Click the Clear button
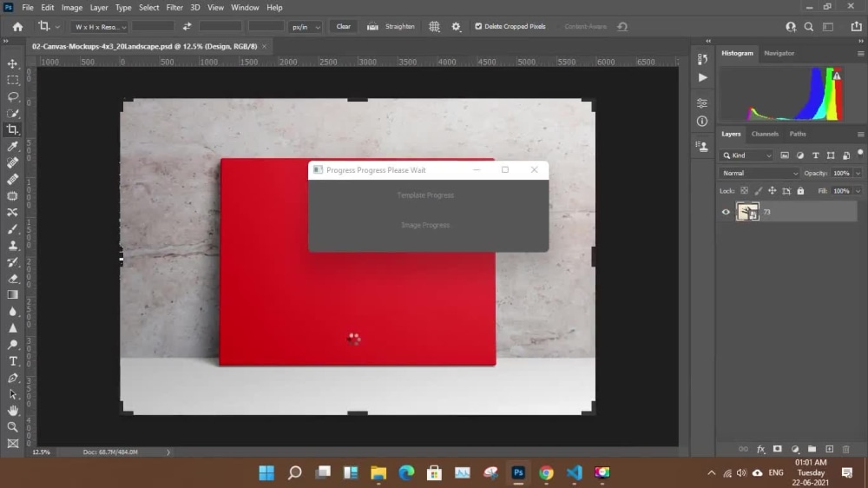868x488 pixels. point(343,27)
